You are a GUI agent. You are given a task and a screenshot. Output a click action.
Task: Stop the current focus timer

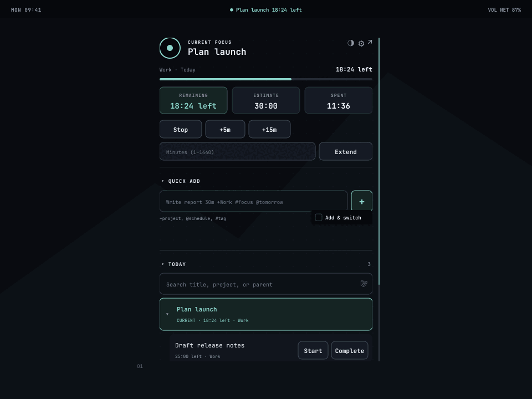tap(181, 129)
